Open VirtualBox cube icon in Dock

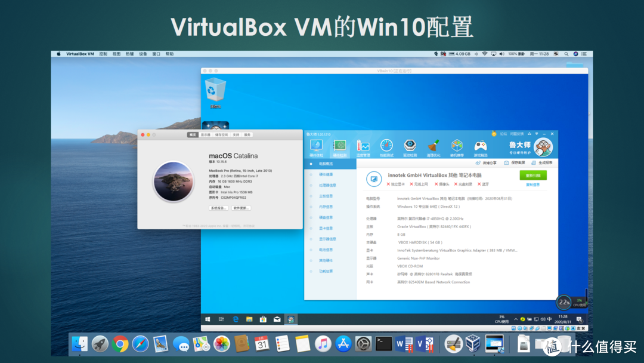tap(473, 344)
